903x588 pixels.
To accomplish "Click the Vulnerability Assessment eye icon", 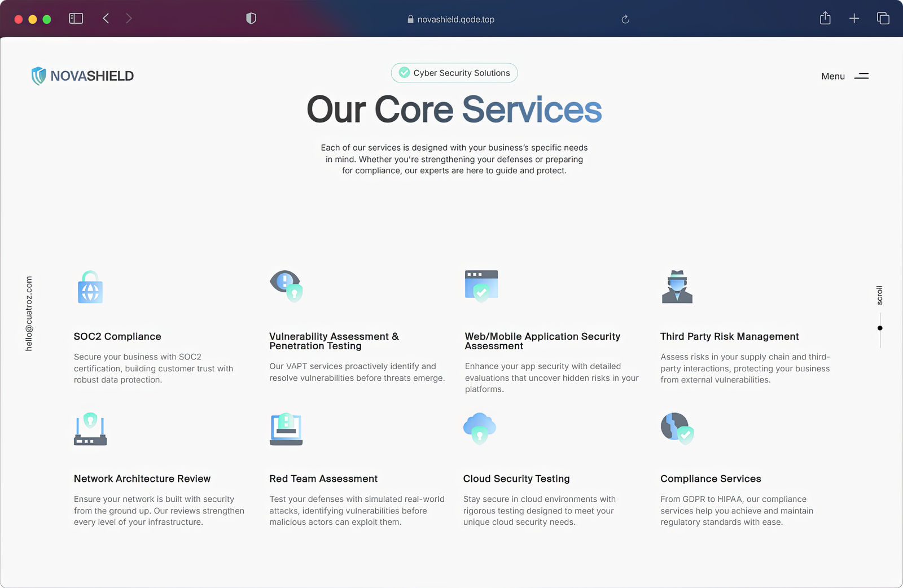I will click(x=286, y=286).
